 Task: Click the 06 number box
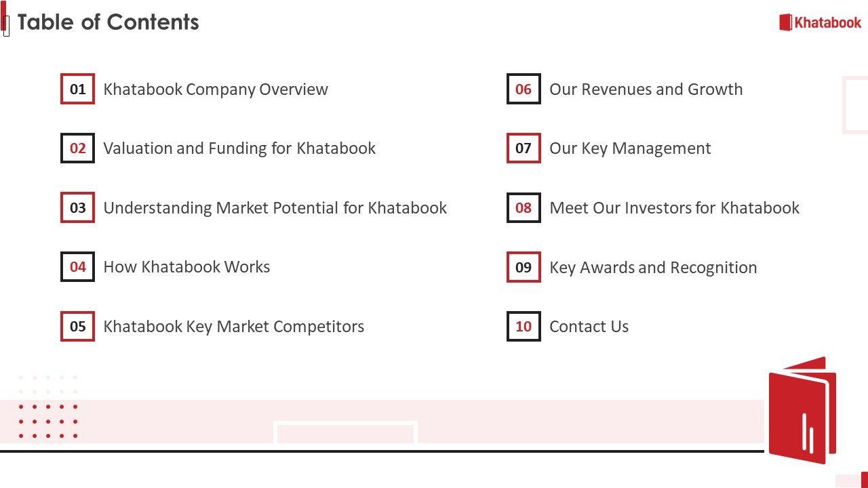tap(524, 89)
